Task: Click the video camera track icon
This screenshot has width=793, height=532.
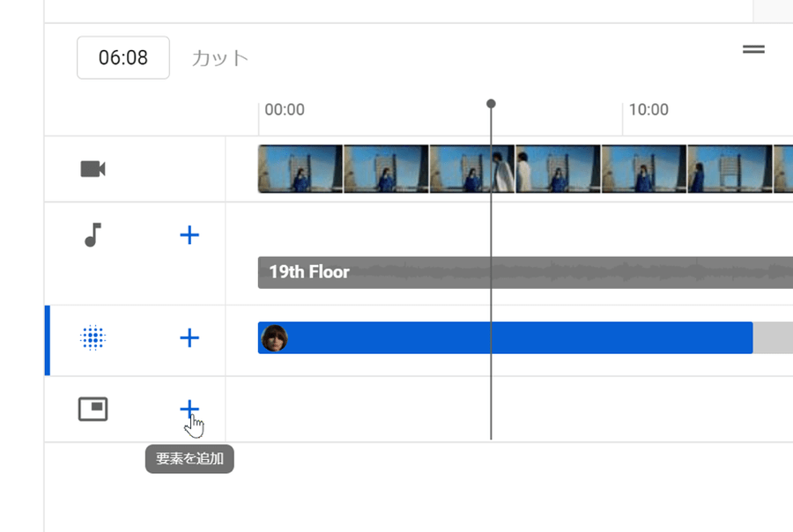Action: 93,169
